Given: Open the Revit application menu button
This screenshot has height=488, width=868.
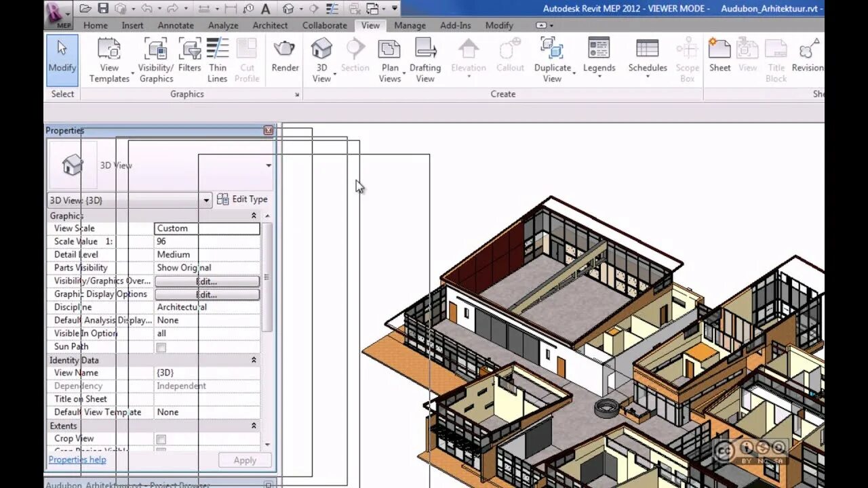Looking at the screenshot, I should [58, 14].
